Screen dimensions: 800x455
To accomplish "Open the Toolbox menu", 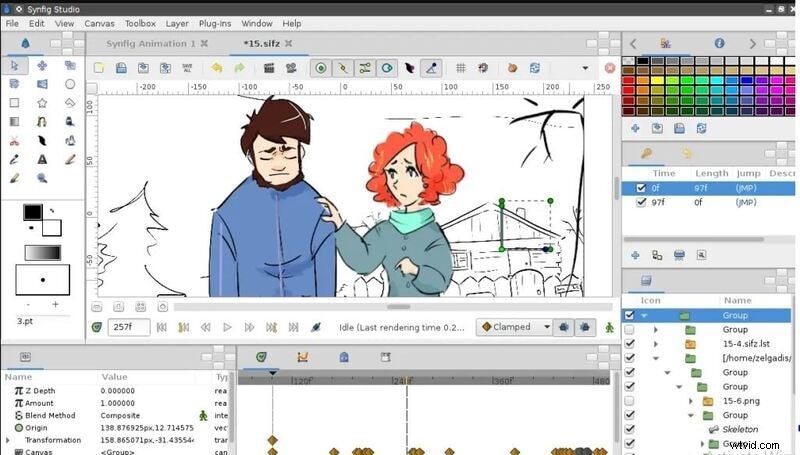I will coord(140,23).
